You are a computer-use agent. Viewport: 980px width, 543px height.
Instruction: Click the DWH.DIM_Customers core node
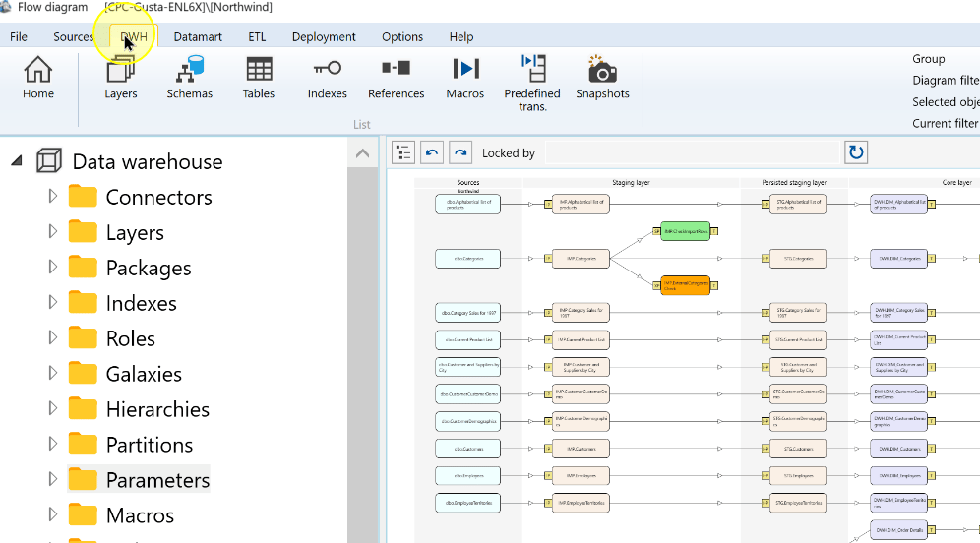[x=898, y=448]
